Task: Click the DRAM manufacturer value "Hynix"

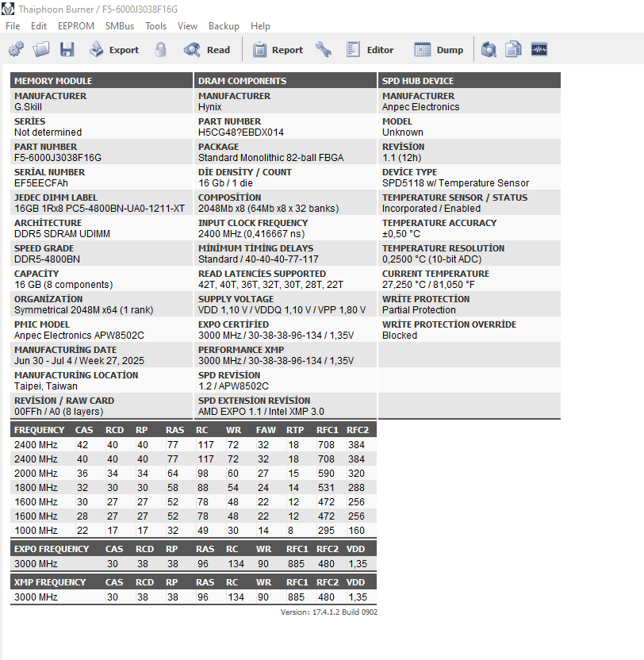Action: (209, 107)
